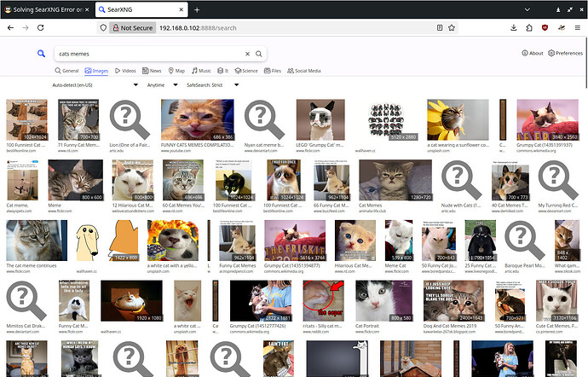The image size is (588, 377).
Task: Open the About link
Action: point(533,53)
